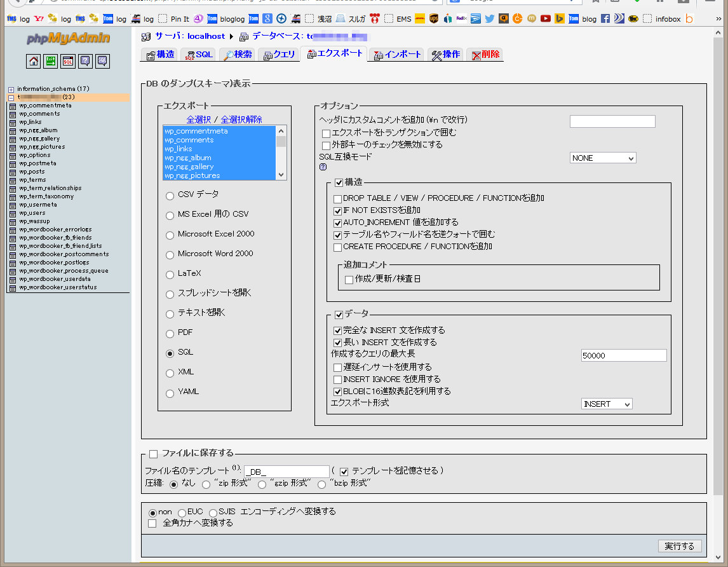
Task: Expand the information_schema database tree
Action: click(11, 89)
